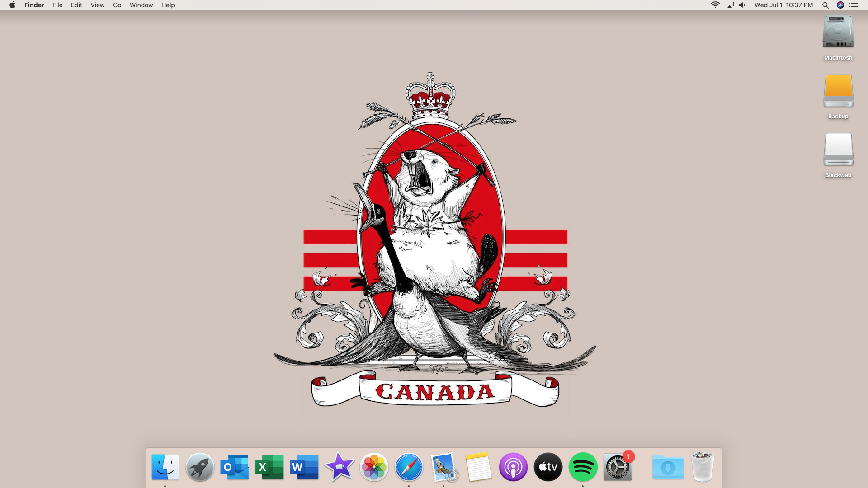
Task: Launch Launchpad rocket icon
Action: coord(200,467)
